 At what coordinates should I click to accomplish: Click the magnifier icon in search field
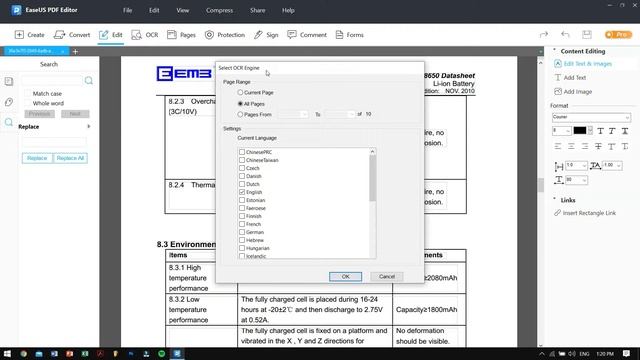[89, 80]
